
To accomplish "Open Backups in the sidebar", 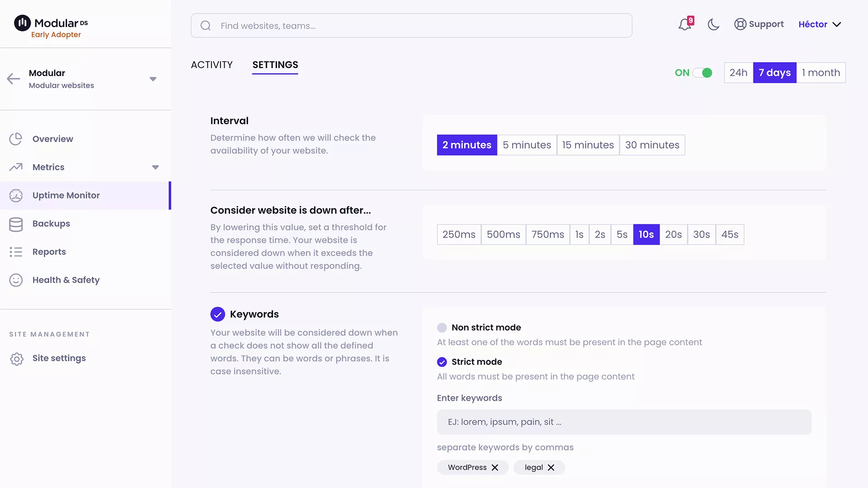I will point(51,224).
